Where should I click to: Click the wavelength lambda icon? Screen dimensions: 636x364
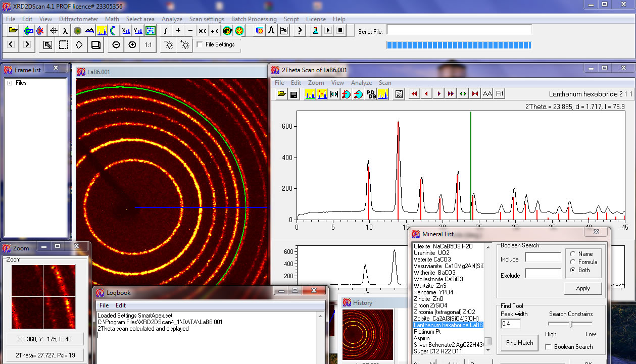pos(65,31)
